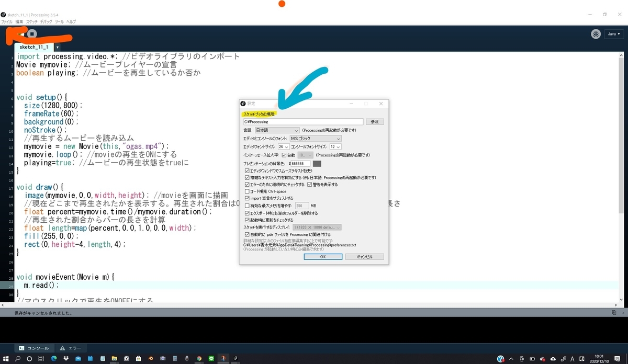Click the Windows Start button
Viewport: 628px width, 364px height.
point(5,358)
